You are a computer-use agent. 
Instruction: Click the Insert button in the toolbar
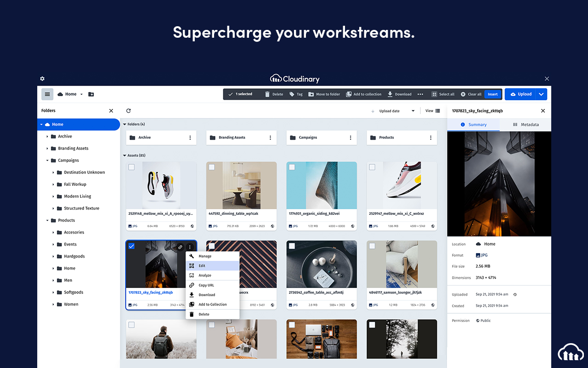pos(492,94)
